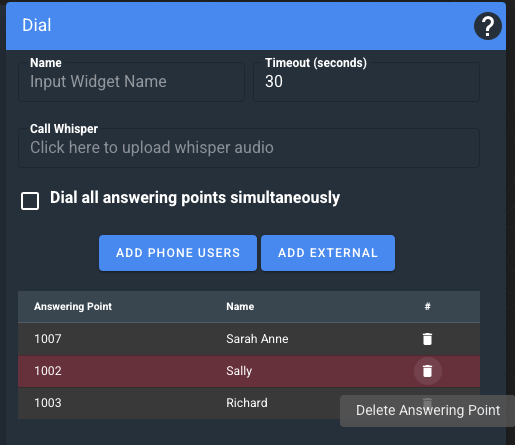Remove Richard's answering point via trash icon
Viewport: 515px width, 445px height.
click(x=427, y=401)
